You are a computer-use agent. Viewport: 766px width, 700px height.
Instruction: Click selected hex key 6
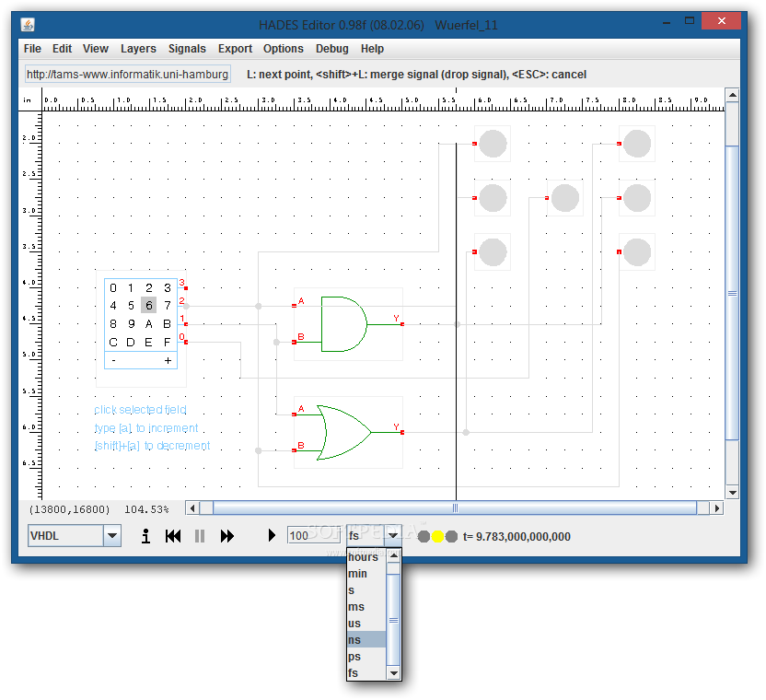tap(149, 306)
